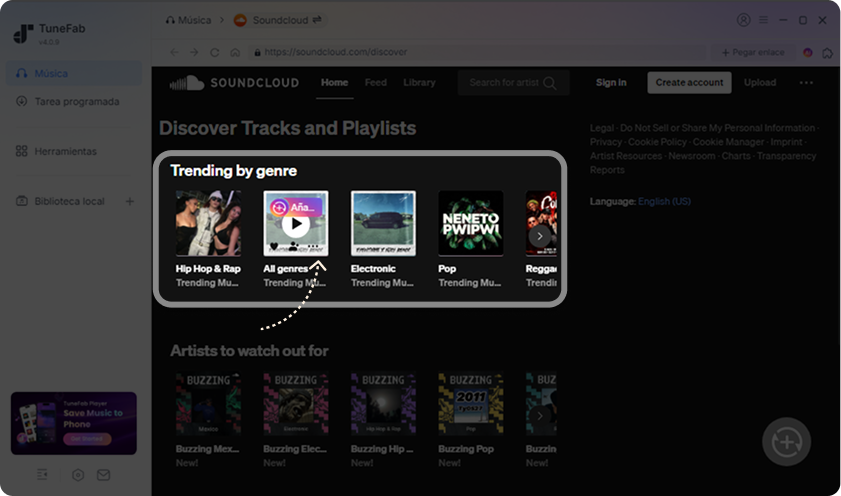Click Artist Resources footer link
The image size is (841, 496).
626,156
